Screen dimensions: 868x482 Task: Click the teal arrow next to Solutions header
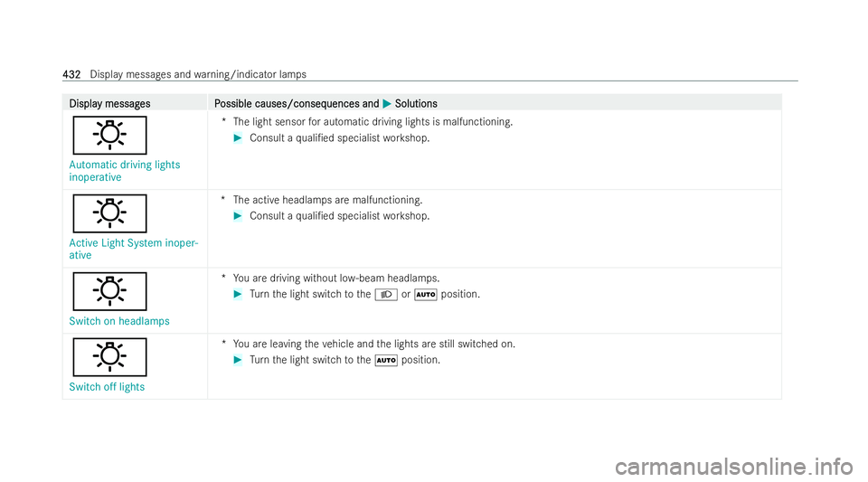[x=387, y=103]
